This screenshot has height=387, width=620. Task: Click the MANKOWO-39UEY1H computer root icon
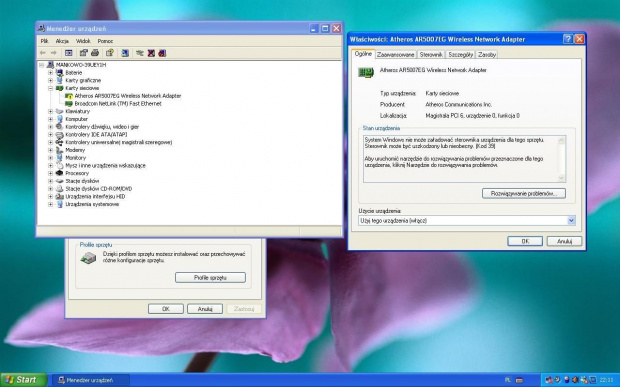click(x=50, y=65)
